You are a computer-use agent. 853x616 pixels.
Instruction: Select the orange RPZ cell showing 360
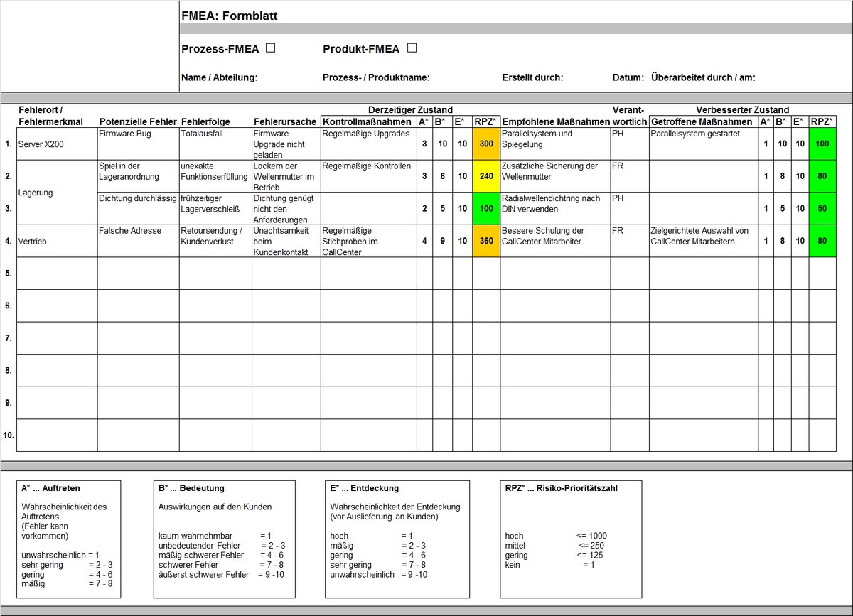click(486, 241)
